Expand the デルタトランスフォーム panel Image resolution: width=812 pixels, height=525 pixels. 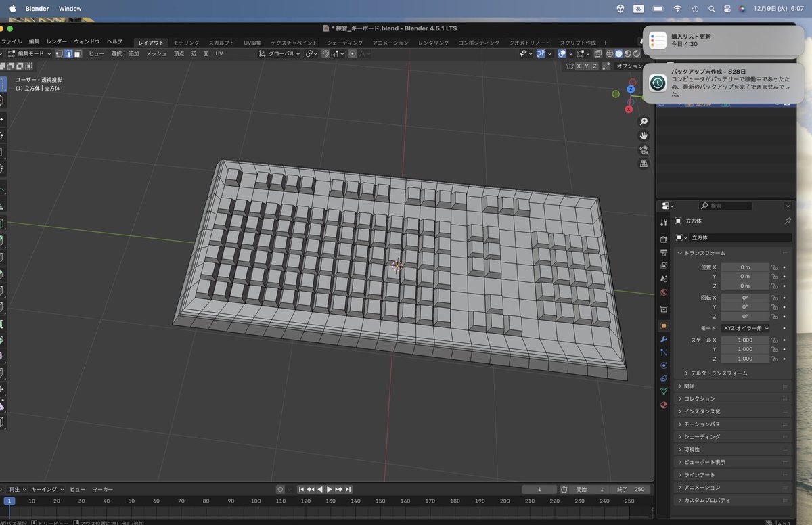tap(719, 373)
